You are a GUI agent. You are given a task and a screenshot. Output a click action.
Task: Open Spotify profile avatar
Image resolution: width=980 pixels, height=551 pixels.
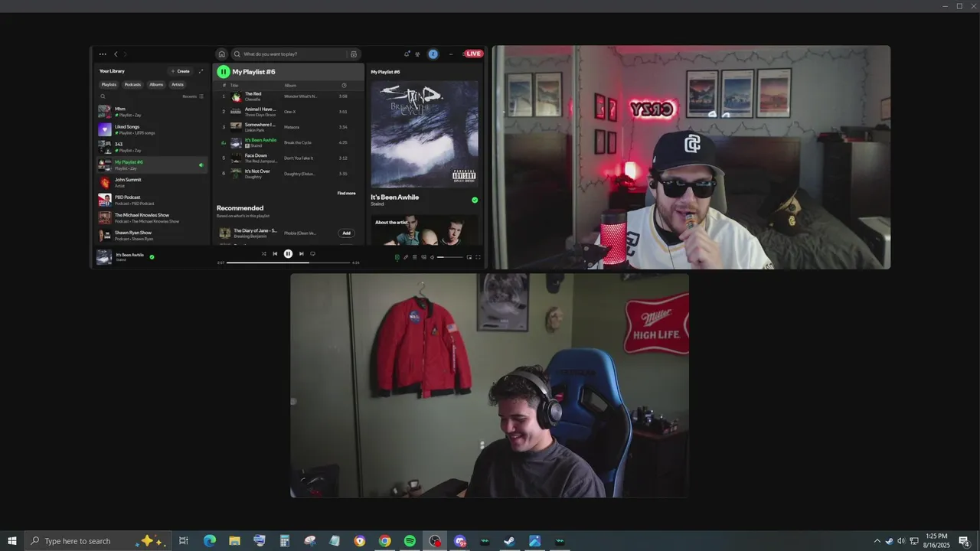click(x=433, y=54)
